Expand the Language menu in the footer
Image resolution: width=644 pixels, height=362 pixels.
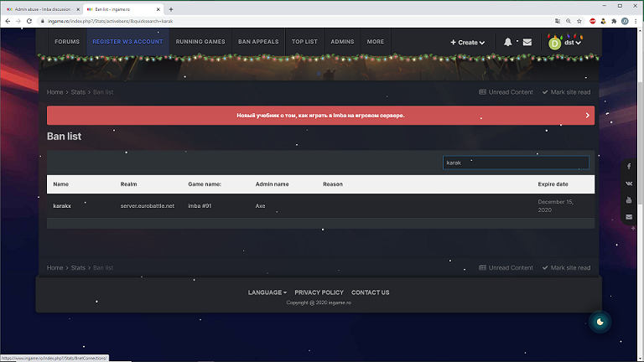click(267, 292)
